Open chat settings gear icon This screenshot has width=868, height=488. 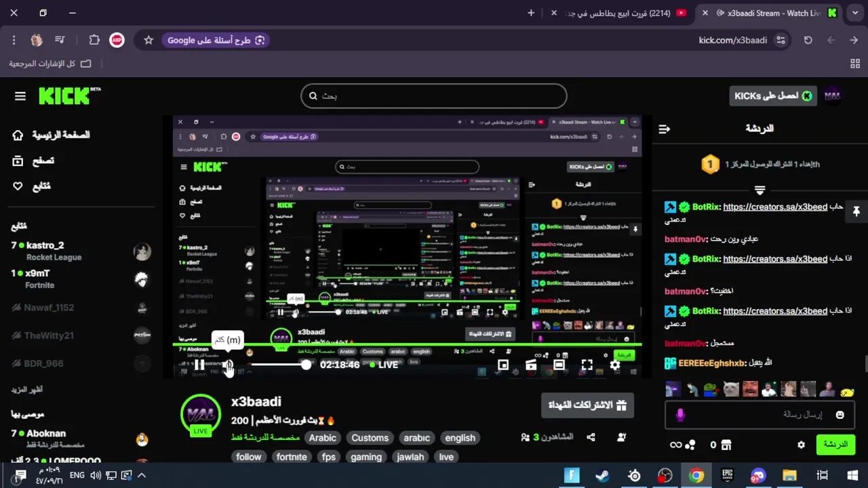801,445
